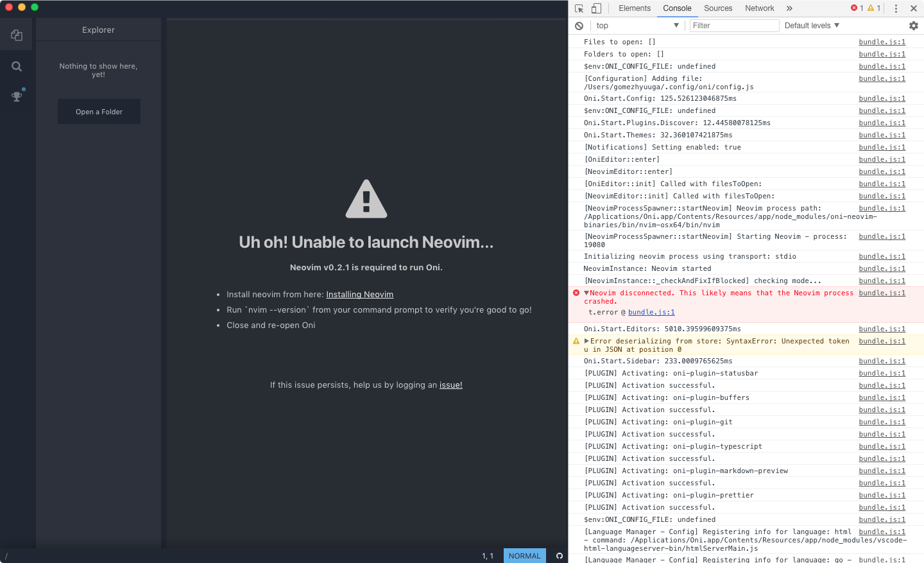Switch to the Sources tab
924x563 pixels.
tap(718, 8)
